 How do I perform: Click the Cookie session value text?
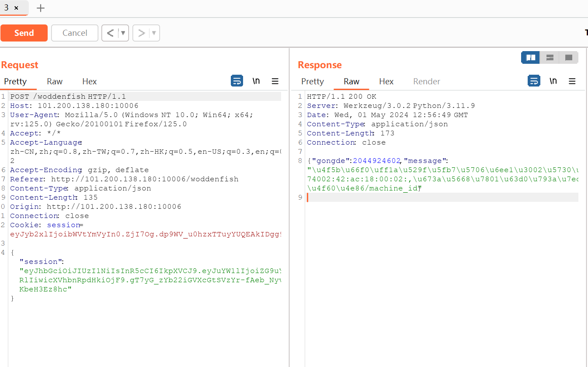tap(146, 235)
